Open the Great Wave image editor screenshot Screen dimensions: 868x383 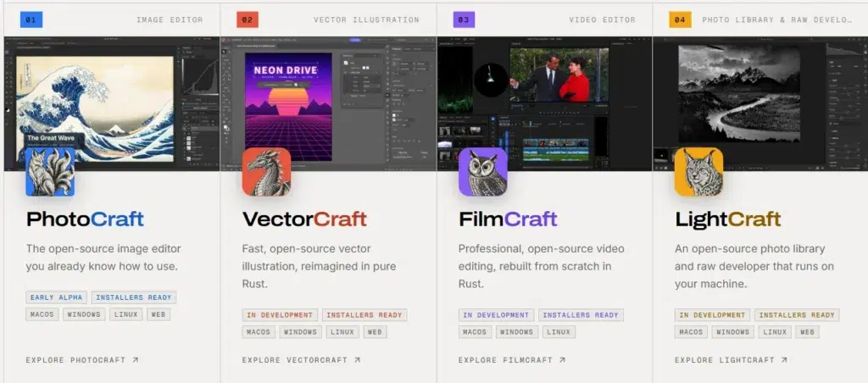[112, 103]
